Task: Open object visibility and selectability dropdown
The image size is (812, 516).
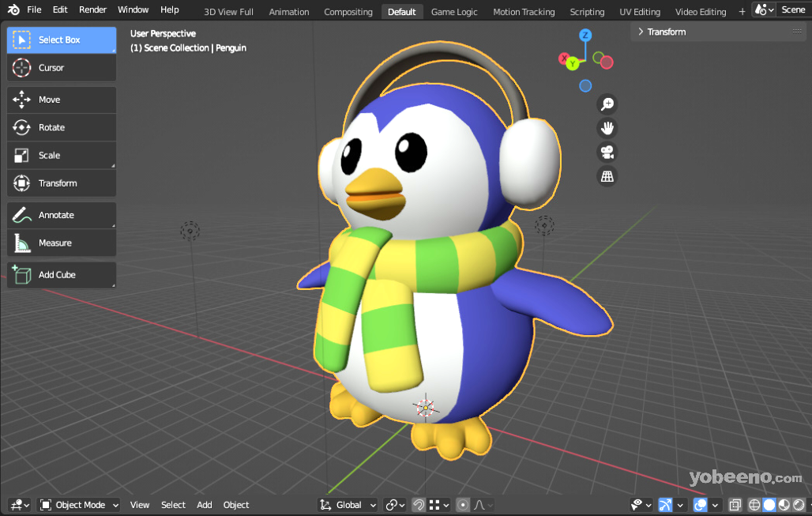Action: [642, 505]
